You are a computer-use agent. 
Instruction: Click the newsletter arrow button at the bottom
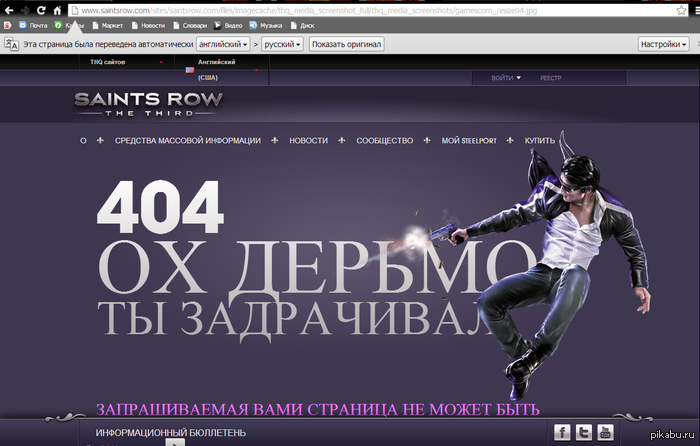click(x=175, y=443)
